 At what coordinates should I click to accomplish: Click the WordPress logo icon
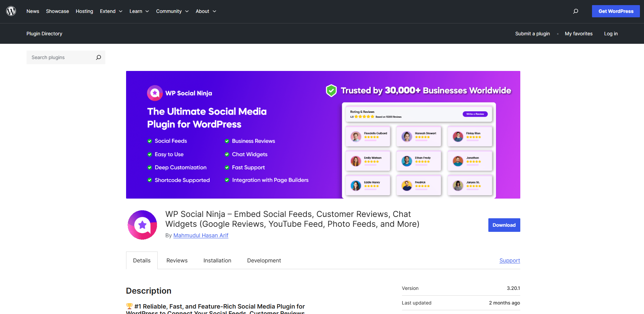click(x=11, y=11)
